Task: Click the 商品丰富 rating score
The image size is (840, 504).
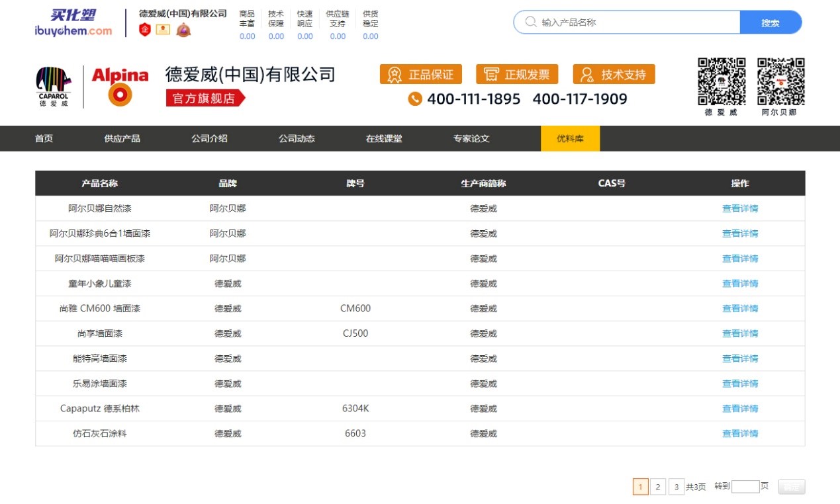Action: [x=247, y=36]
